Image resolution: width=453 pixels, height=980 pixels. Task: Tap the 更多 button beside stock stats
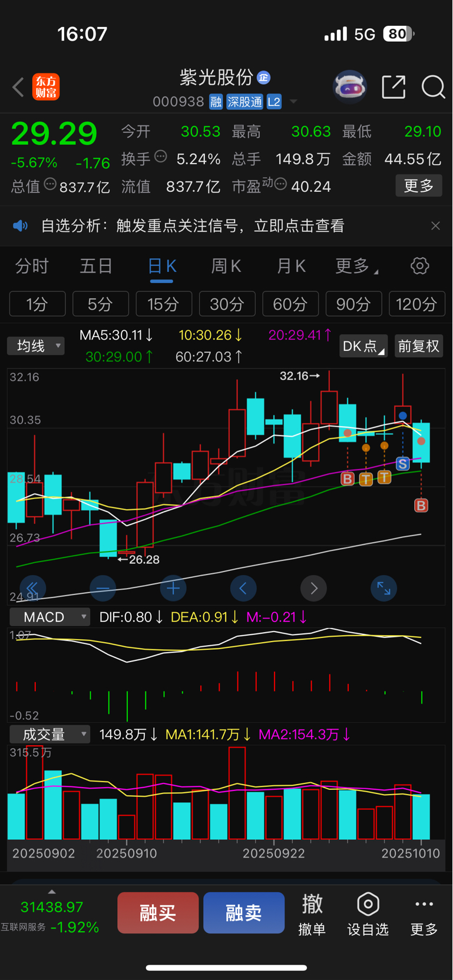pyautogui.click(x=419, y=186)
